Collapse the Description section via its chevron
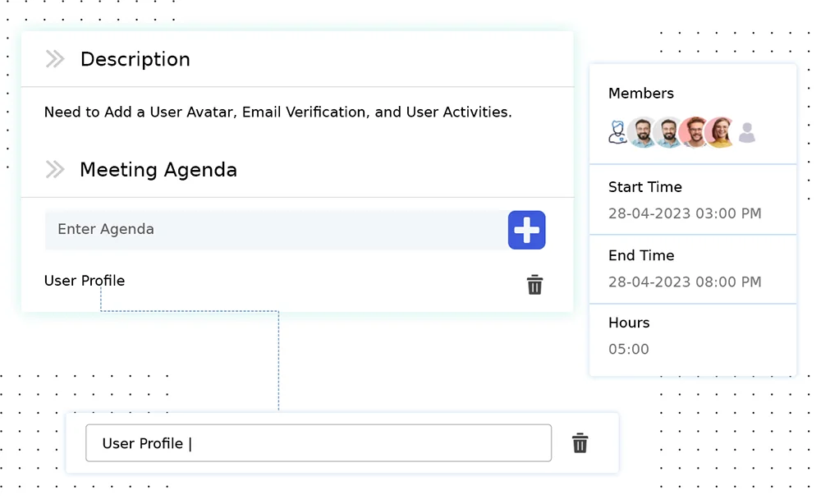Image resolution: width=821 pixels, height=504 pixels. [x=54, y=58]
